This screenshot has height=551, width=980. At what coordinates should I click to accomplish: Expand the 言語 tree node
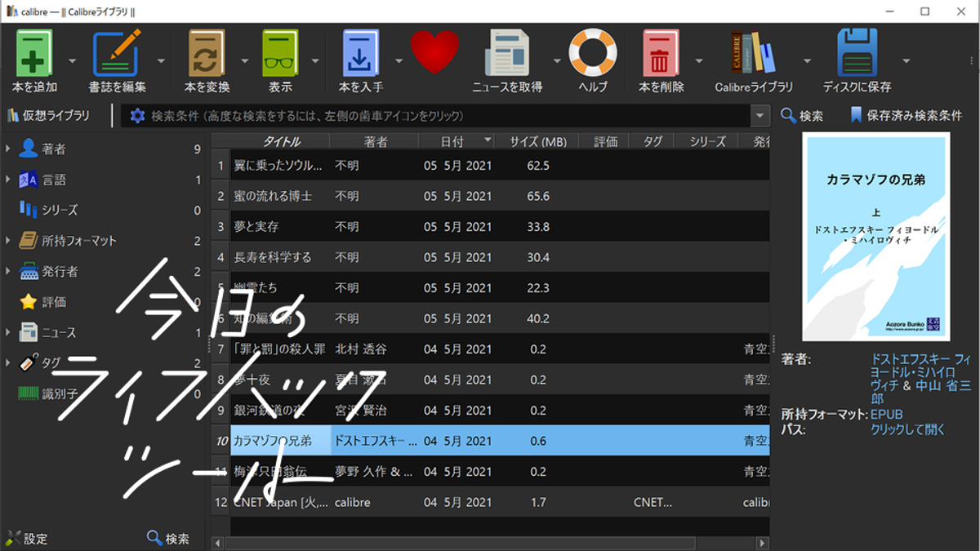point(8,180)
